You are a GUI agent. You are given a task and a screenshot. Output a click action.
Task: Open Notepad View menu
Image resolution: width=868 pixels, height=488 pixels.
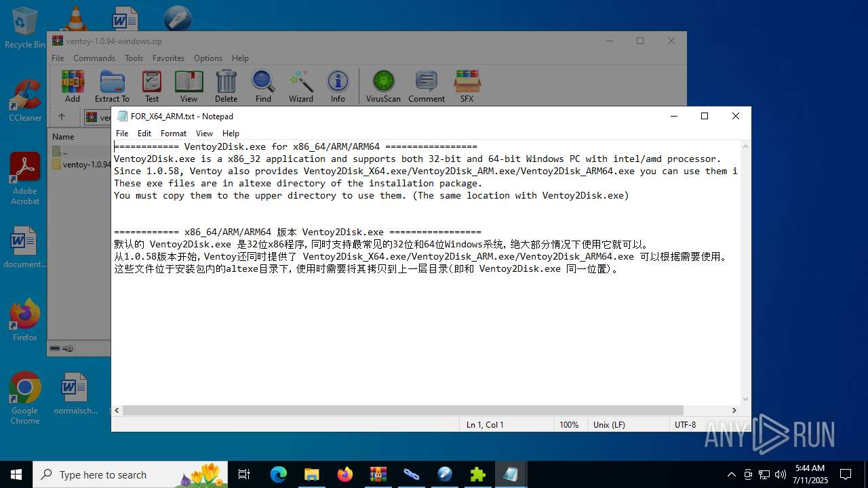(x=204, y=134)
